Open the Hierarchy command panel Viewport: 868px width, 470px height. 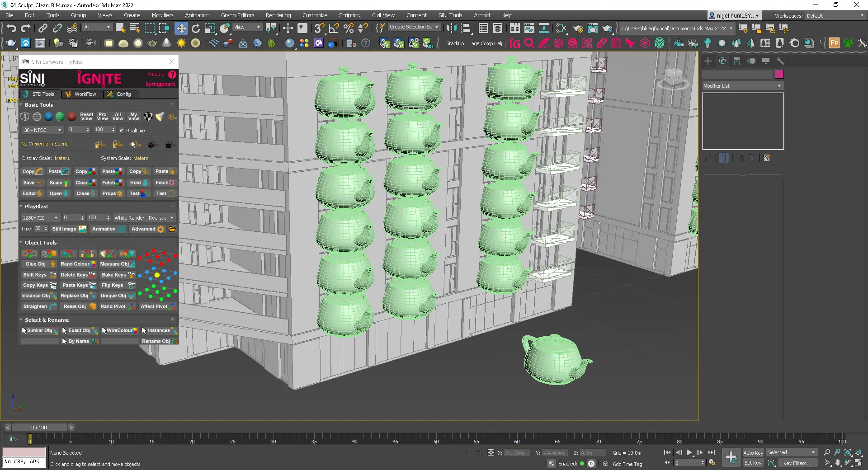click(x=737, y=61)
